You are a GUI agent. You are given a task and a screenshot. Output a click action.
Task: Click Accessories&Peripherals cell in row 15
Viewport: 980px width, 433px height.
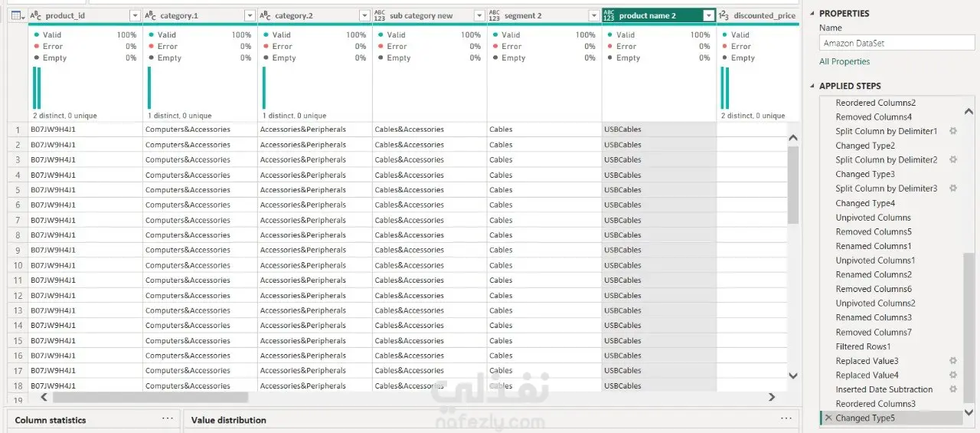pyautogui.click(x=315, y=340)
